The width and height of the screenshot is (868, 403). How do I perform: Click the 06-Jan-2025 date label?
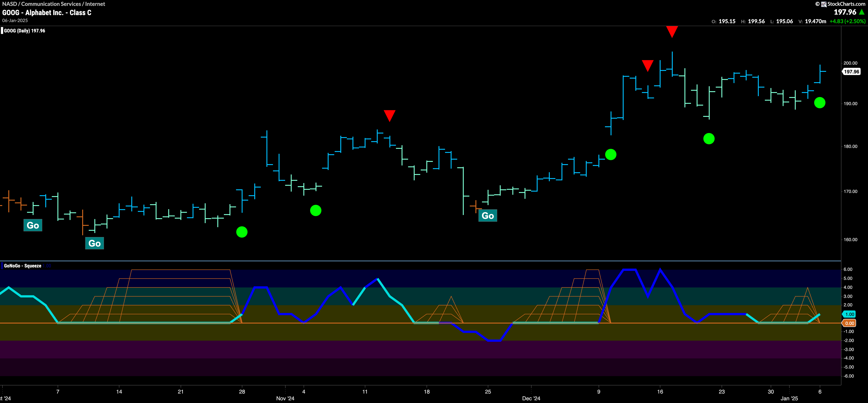(15, 20)
